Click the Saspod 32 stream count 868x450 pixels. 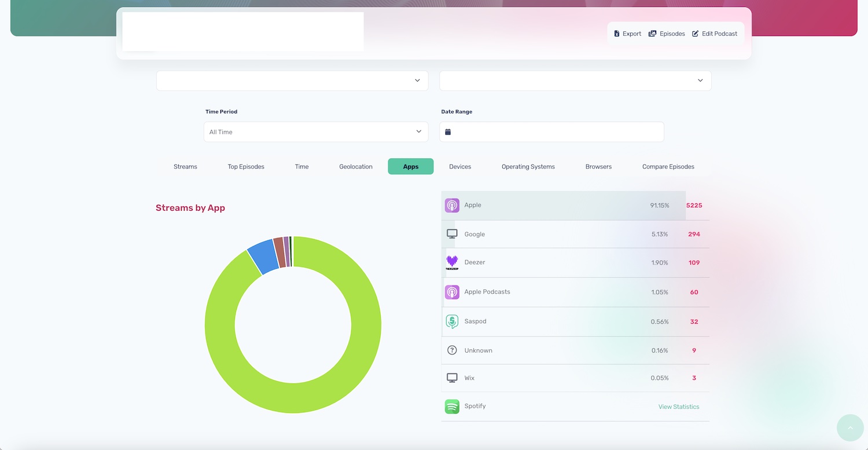pos(694,322)
